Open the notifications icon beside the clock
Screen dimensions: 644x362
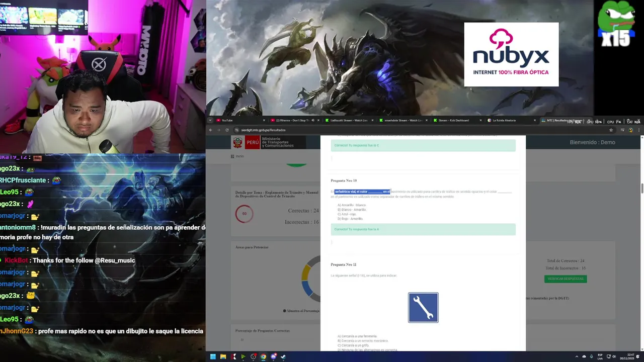pos(638,356)
